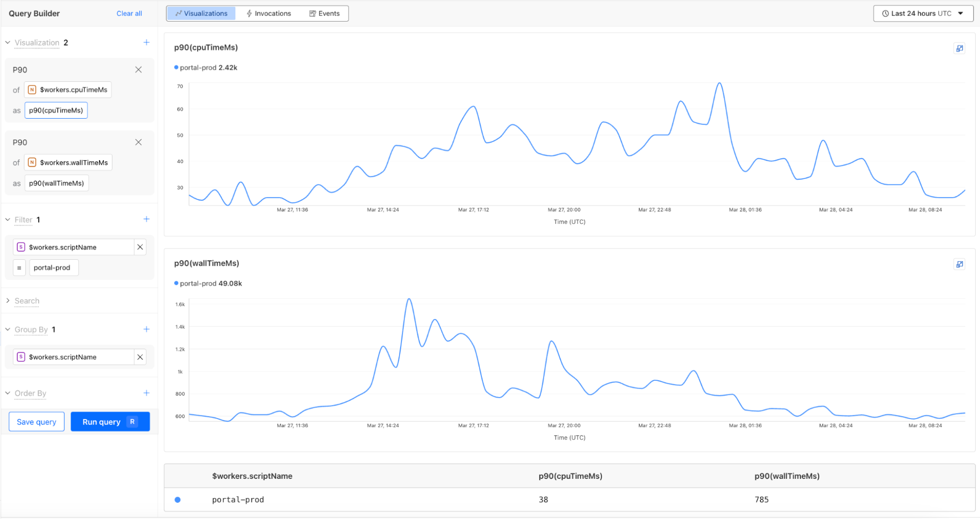Click the p90(cpuTimeMs) alias input field
Image resolution: width=980 pixels, height=519 pixels.
(56, 110)
